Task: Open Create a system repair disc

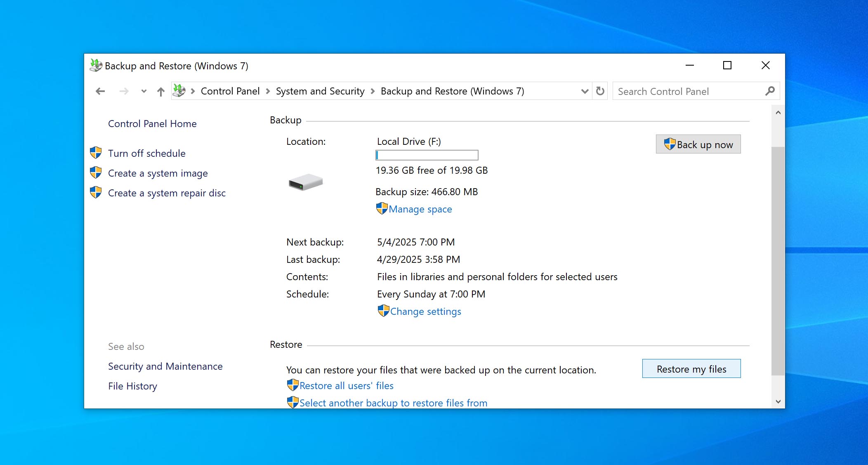Action: point(167,193)
